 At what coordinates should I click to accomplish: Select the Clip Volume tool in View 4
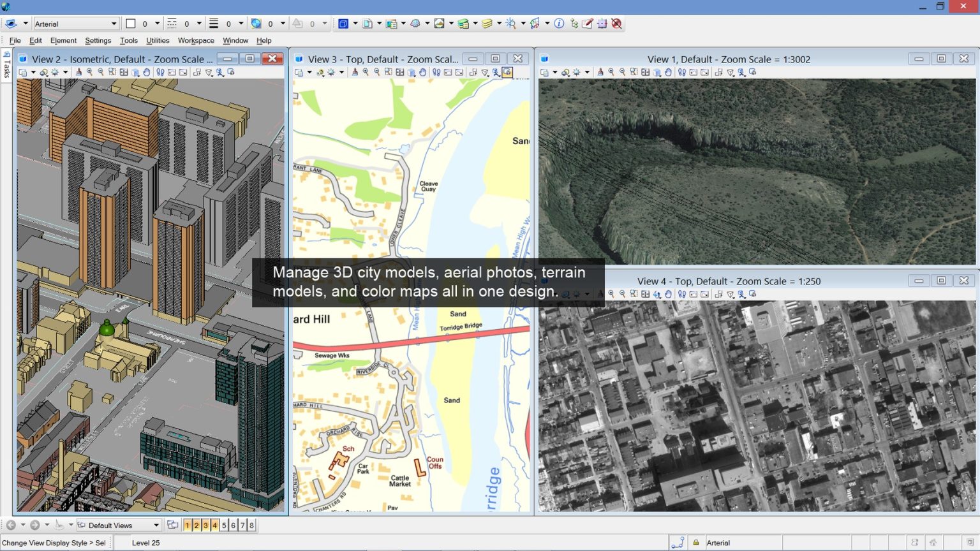point(731,295)
